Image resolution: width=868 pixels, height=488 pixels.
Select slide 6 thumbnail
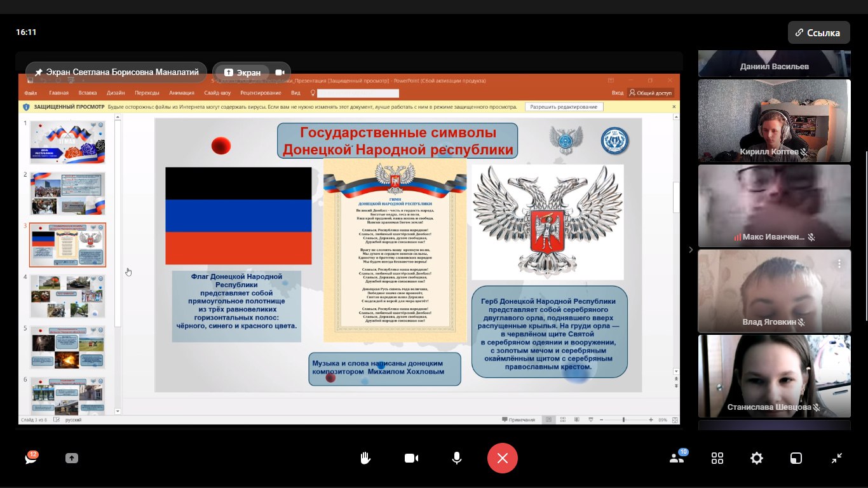[67, 396]
